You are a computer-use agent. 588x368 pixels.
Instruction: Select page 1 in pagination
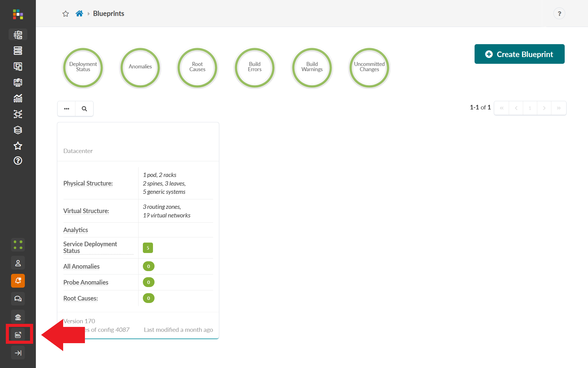(530, 108)
